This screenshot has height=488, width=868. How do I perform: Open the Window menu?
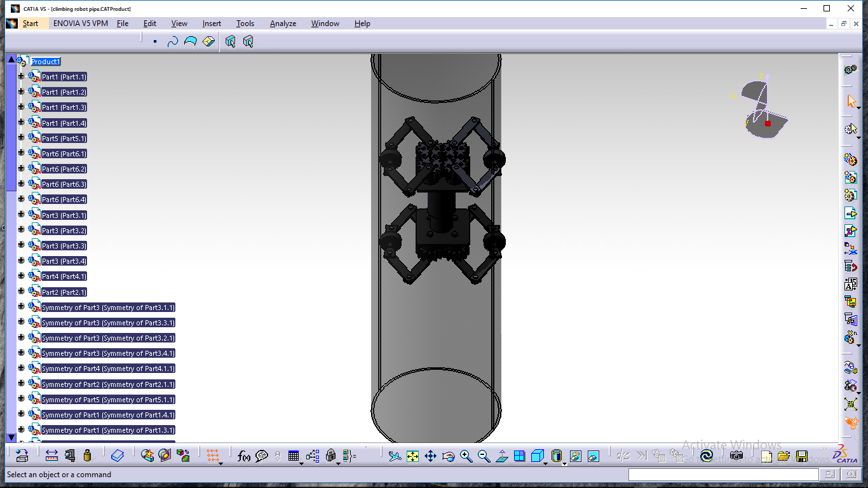[325, 24]
